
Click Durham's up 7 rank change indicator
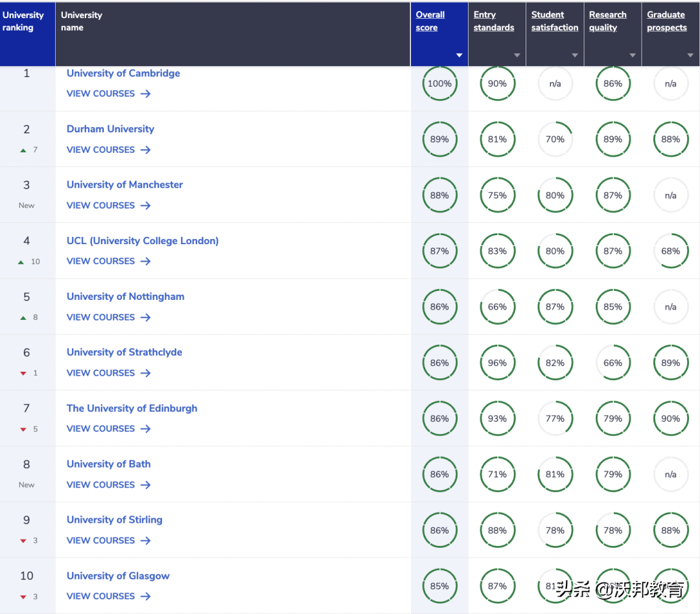coord(29,150)
